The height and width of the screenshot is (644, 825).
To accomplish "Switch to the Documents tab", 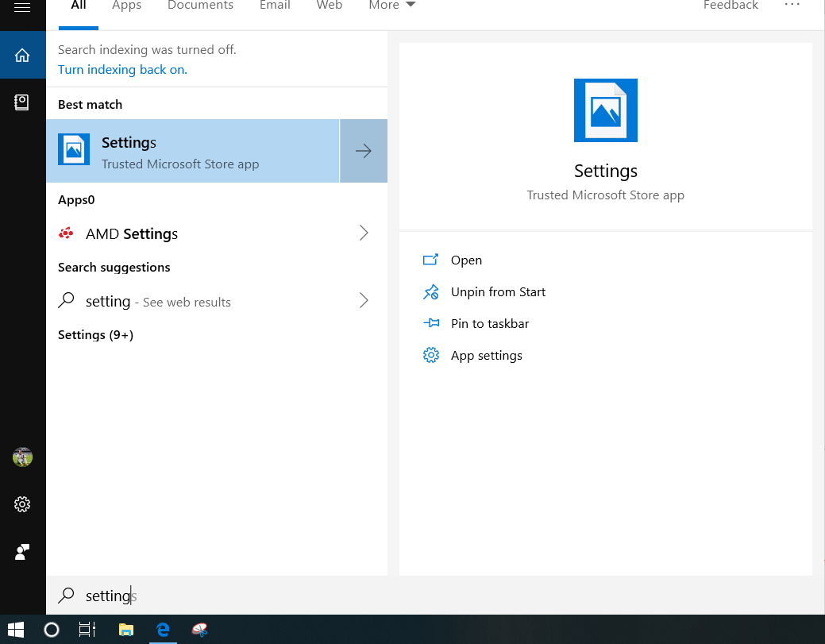I will pyautogui.click(x=200, y=6).
